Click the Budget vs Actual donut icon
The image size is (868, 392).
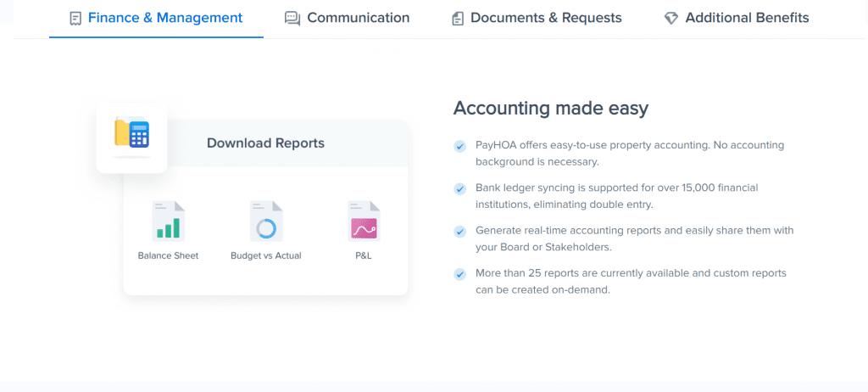pyautogui.click(x=266, y=221)
